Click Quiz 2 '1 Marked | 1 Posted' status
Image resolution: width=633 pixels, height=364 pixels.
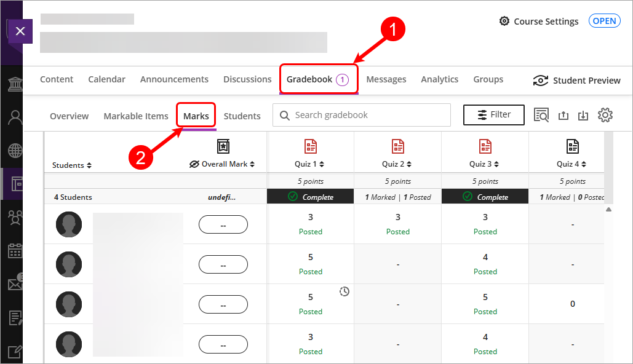(397, 197)
